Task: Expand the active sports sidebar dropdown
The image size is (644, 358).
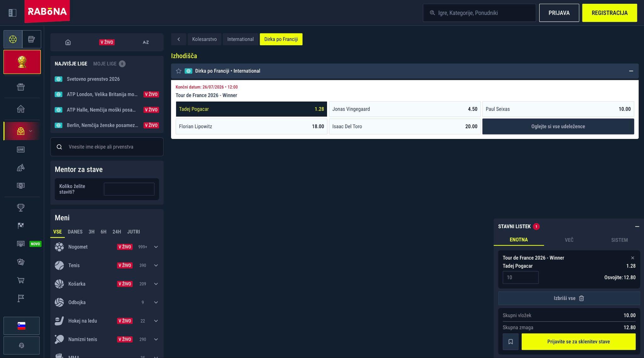Action: [x=31, y=131]
